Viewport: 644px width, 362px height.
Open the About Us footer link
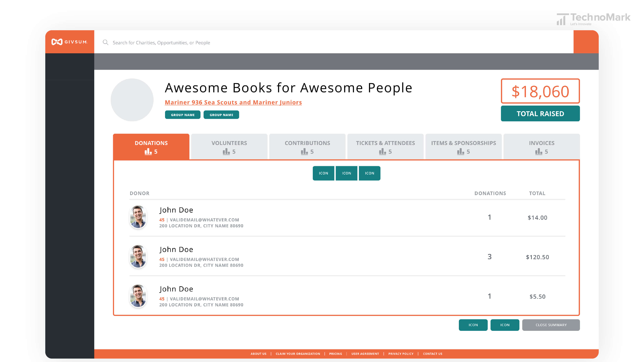[x=258, y=354]
